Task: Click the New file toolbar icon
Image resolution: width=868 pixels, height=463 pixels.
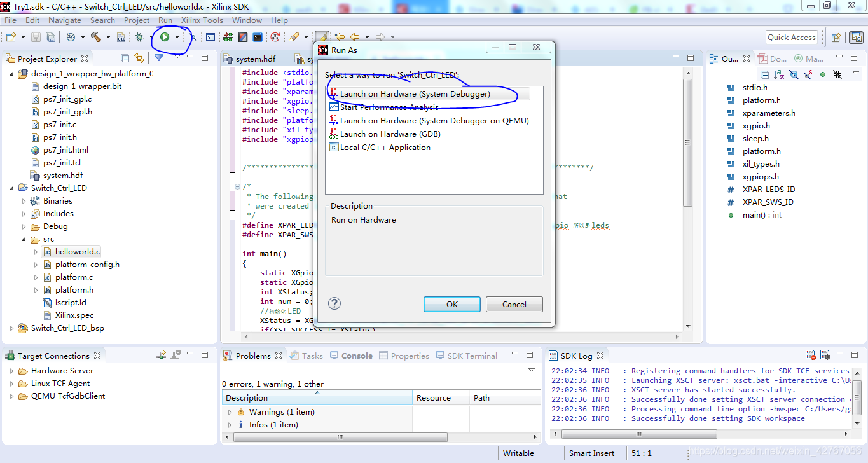Action: 11,37
